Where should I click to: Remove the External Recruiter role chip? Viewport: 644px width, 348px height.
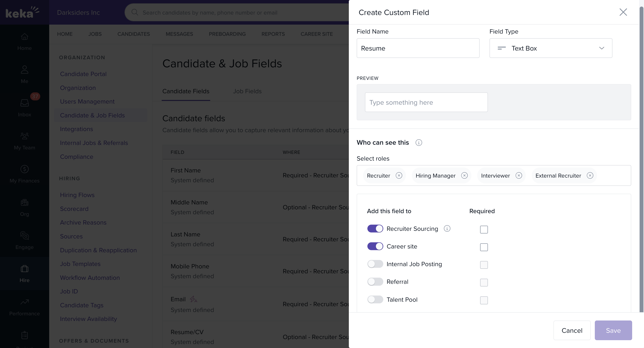[x=590, y=176]
